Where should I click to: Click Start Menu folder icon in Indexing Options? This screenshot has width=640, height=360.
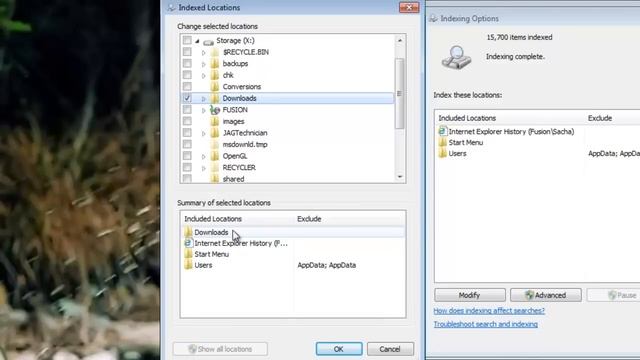pos(442,142)
